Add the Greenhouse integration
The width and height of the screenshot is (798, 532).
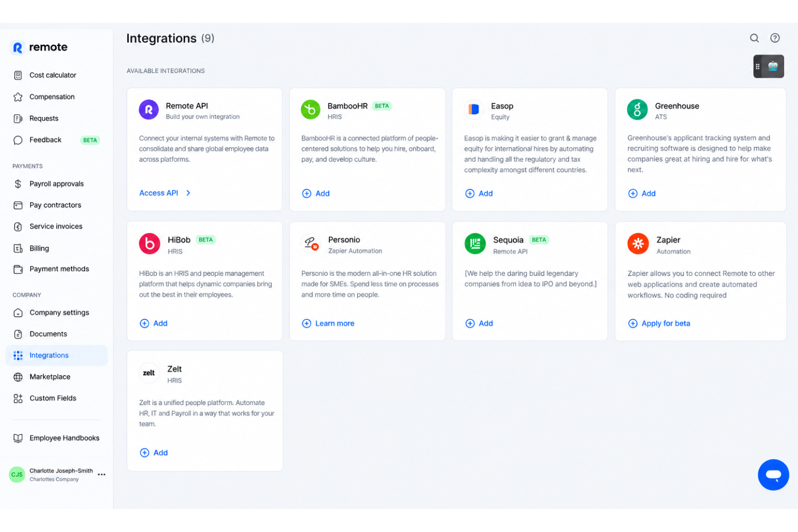click(x=642, y=194)
